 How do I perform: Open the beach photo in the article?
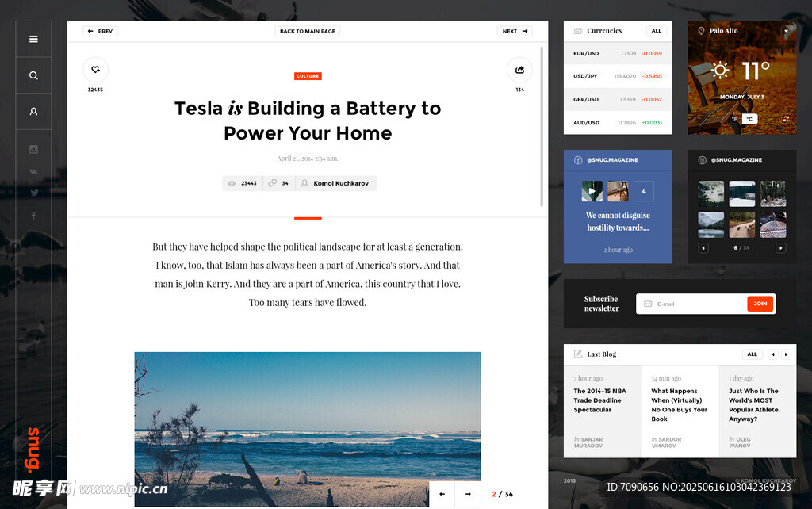pyautogui.click(x=308, y=429)
